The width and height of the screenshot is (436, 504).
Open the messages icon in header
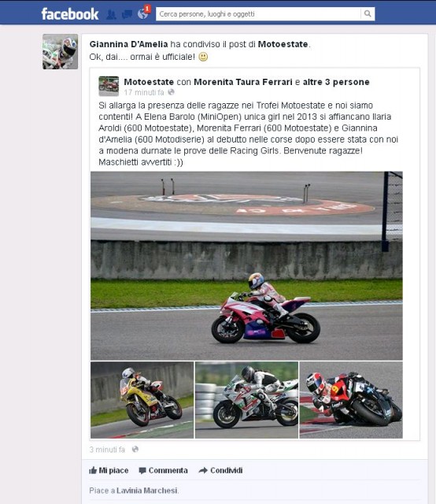pyautogui.click(x=127, y=14)
